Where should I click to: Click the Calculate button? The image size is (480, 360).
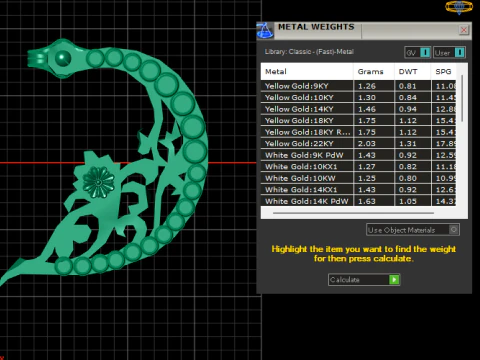click(x=364, y=280)
